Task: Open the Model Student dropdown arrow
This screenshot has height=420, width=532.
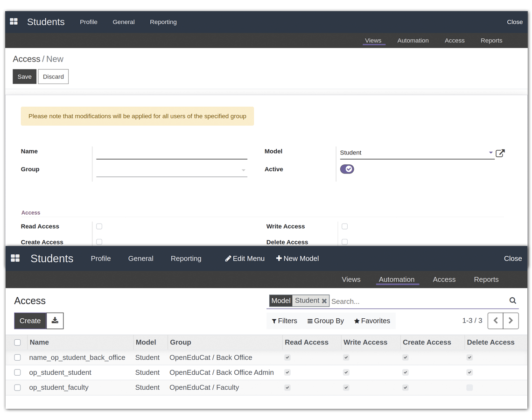Action: [x=490, y=153]
